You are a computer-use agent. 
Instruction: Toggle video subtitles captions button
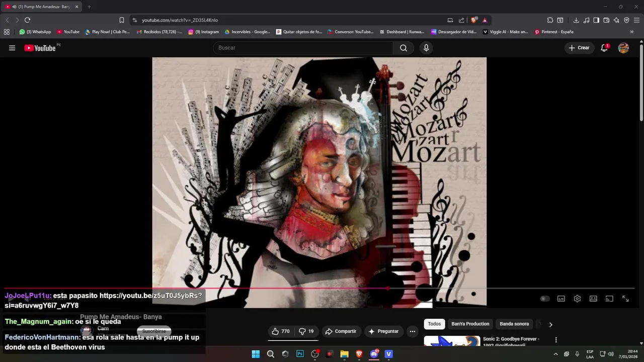pos(561,299)
